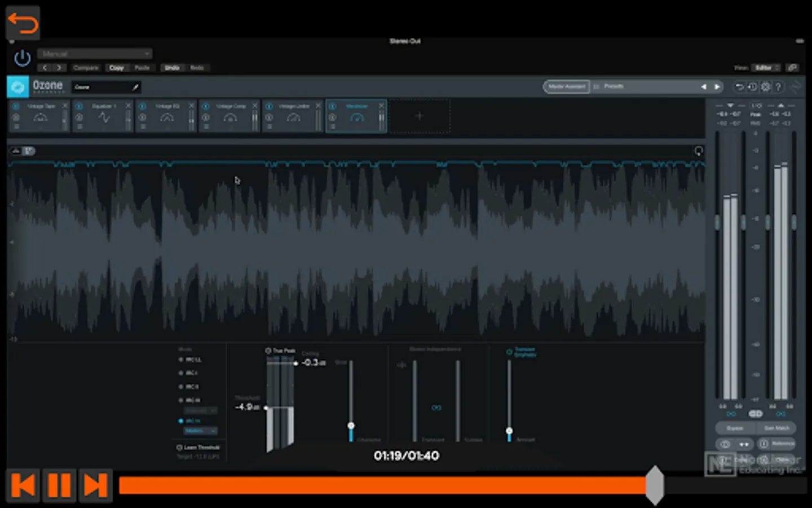The width and height of the screenshot is (812, 508).
Task: Select previous Ozone preset arrow
Action: point(703,87)
